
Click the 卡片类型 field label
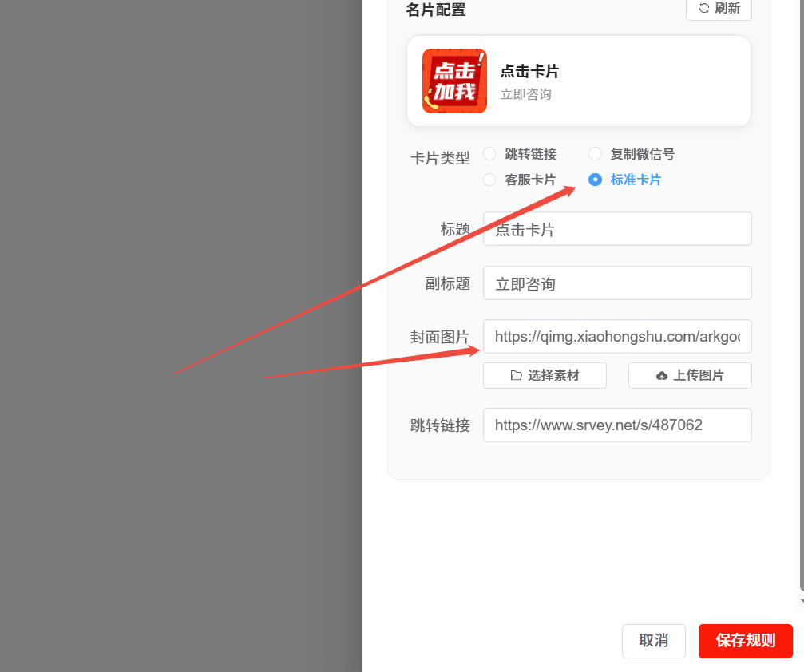(x=440, y=158)
